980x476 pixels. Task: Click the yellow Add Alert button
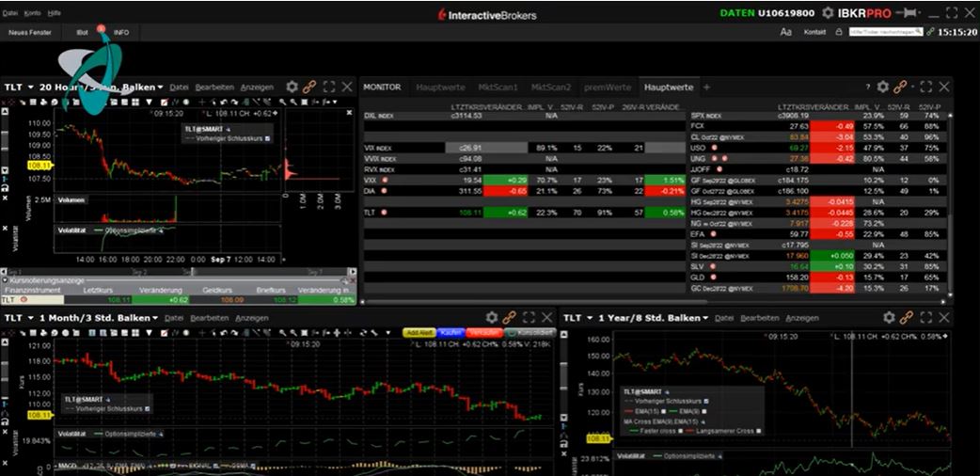click(418, 333)
